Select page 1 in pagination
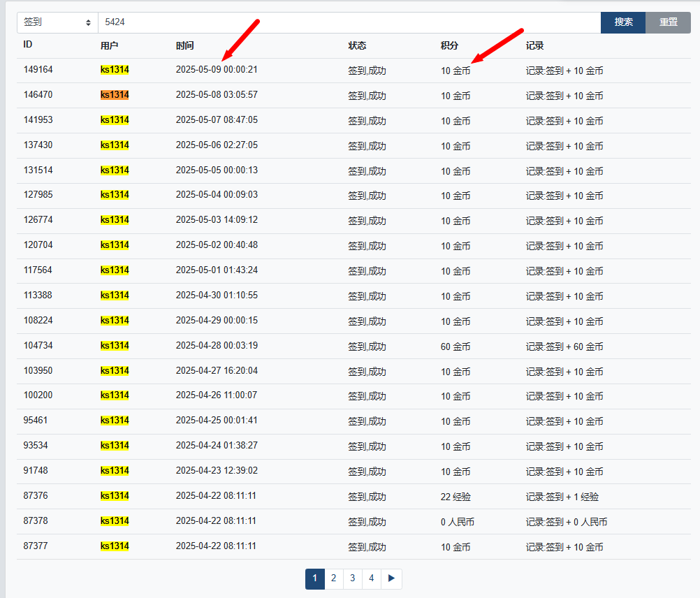 tap(315, 578)
